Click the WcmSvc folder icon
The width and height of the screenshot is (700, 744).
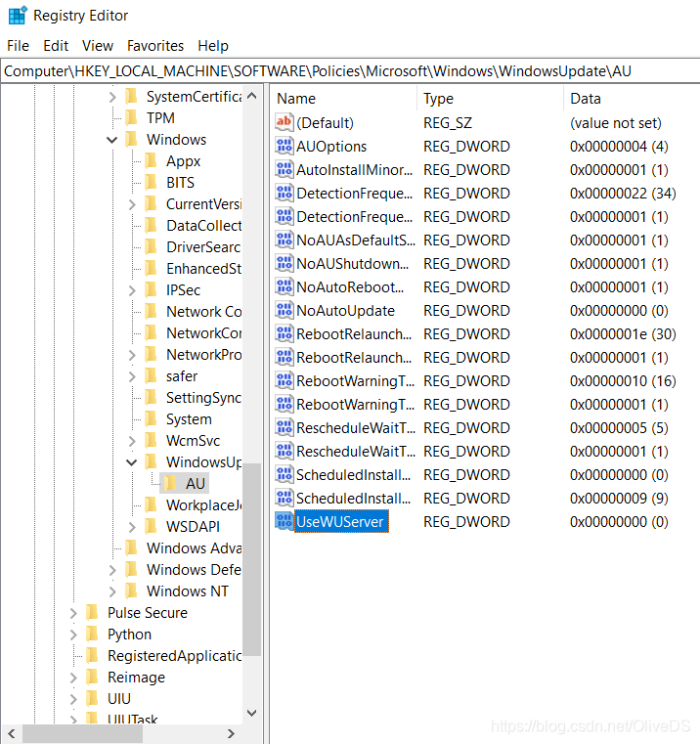tap(150, 440)
